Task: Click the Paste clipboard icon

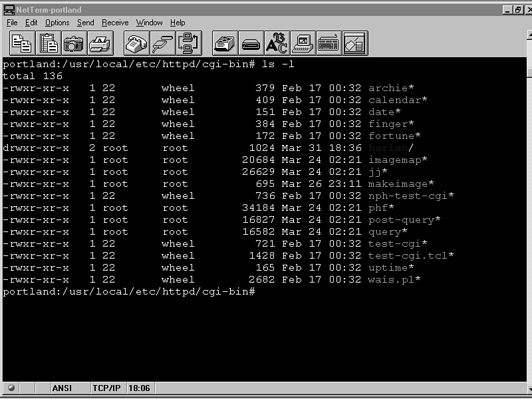Action: [48, 43]
